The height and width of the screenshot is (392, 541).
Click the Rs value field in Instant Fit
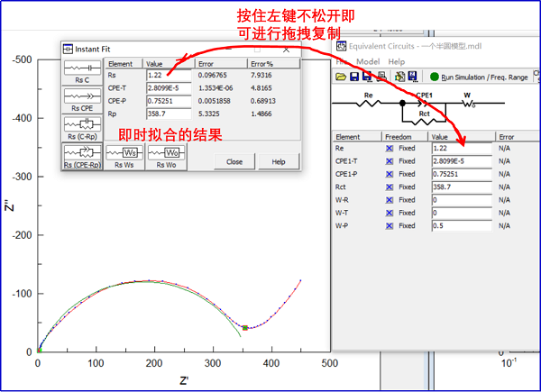point(168,76)
